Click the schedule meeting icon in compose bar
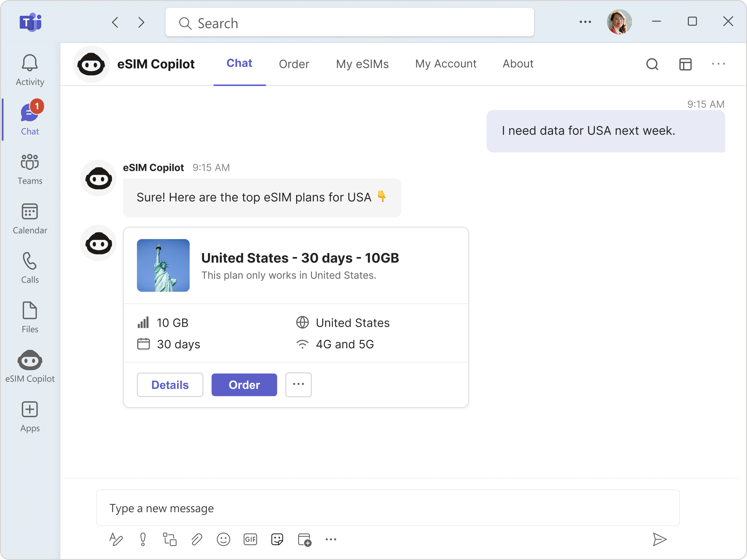 point(304,539)
